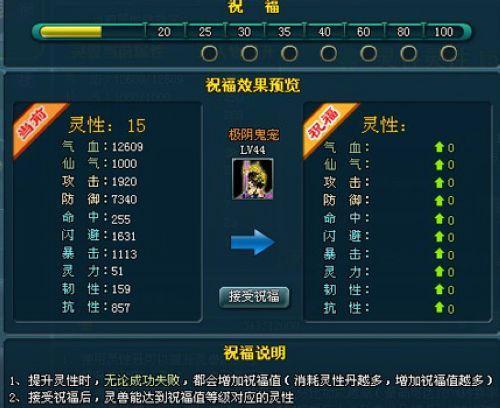
Task: Click the green up arrow beside 防御
Action: click(x=439, y=200)
